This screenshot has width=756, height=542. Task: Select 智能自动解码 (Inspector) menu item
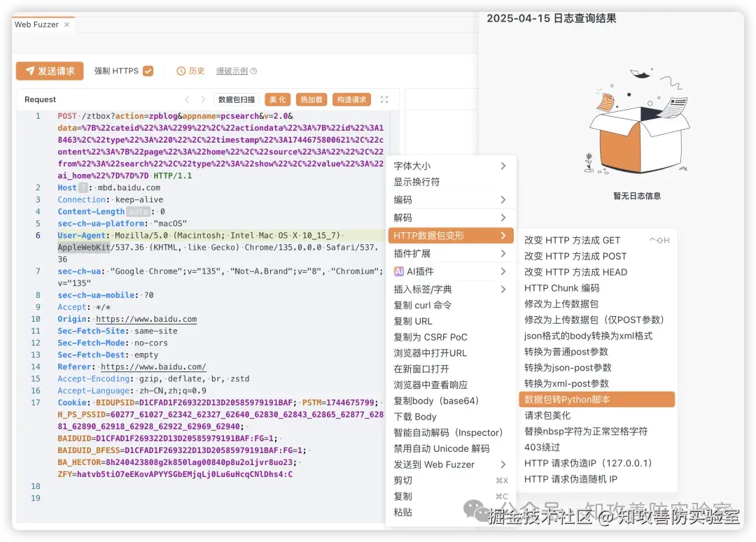[x=451, y=432]
